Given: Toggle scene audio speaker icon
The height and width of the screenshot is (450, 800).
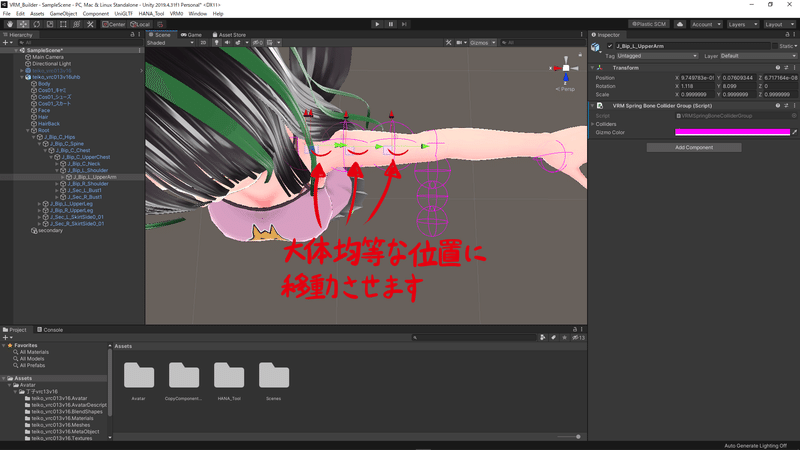Looking at the screenshot, I should (x=227, y=43).
